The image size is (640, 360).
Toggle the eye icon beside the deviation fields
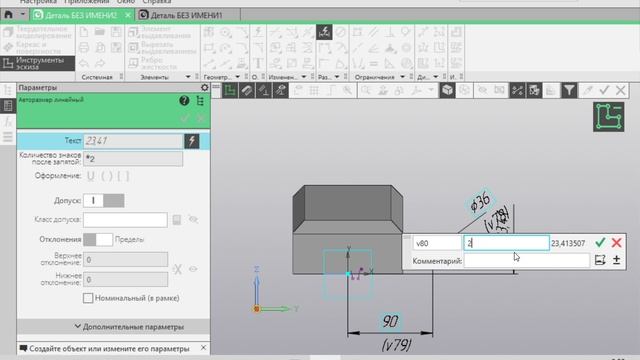coord(193,269)
